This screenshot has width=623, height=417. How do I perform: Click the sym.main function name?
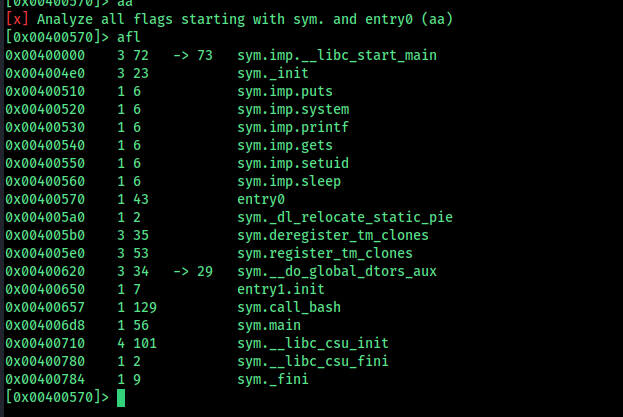point(269,325)
